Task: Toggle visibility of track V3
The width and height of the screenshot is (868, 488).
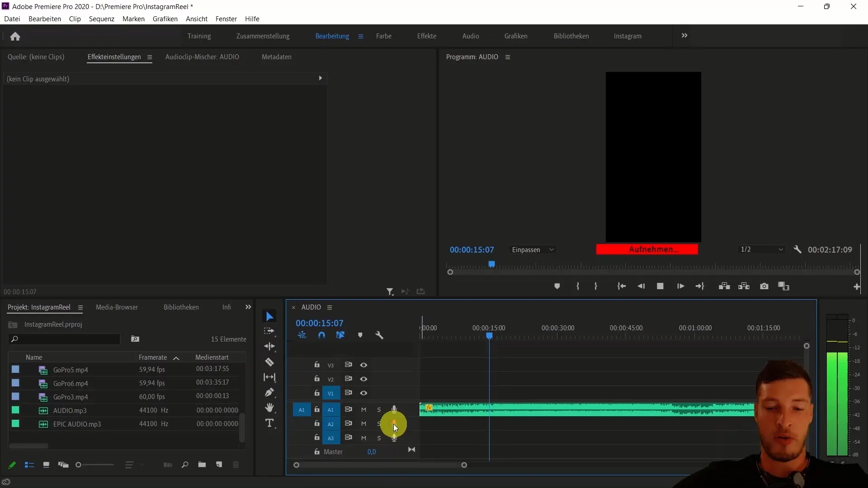Action: click(363, 365)
